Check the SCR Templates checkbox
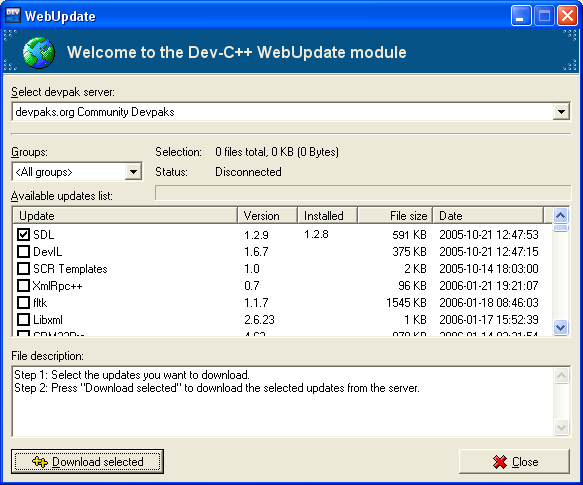This screenshot has width=583, height=485. point(23,269)
